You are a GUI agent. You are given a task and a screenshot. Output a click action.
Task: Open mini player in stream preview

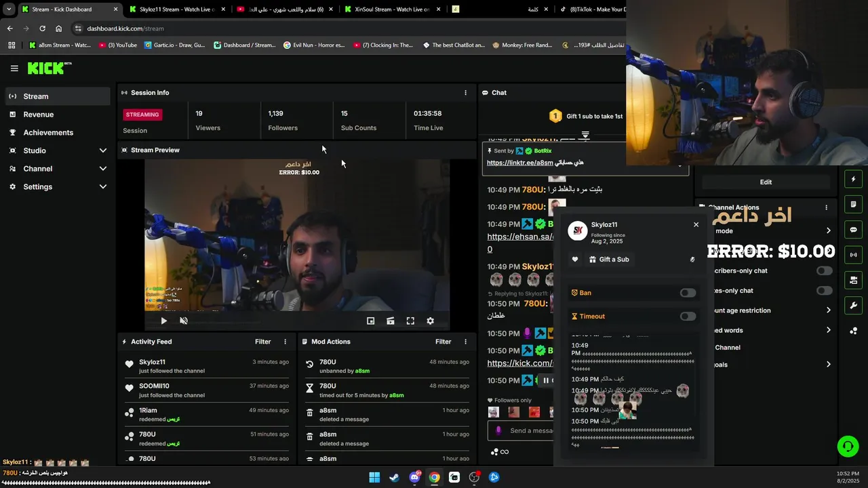[370, 321]
